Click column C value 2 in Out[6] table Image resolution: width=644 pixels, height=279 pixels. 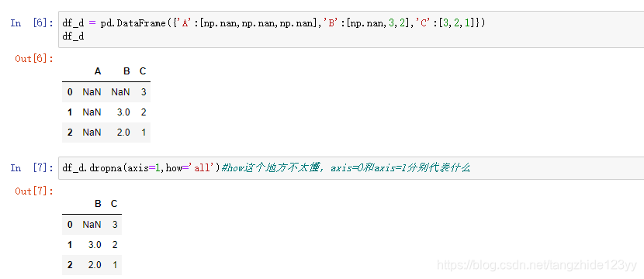tap(144, 112)
